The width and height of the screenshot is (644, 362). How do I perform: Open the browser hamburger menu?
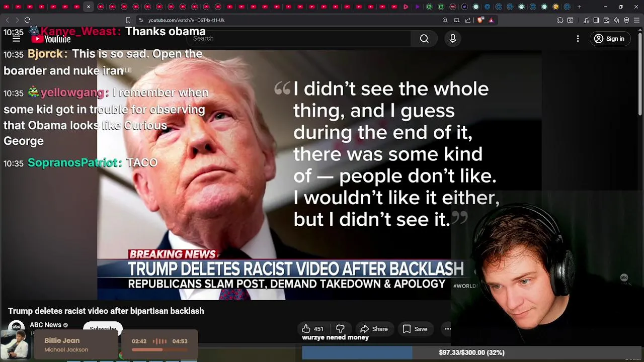point(636,20)
